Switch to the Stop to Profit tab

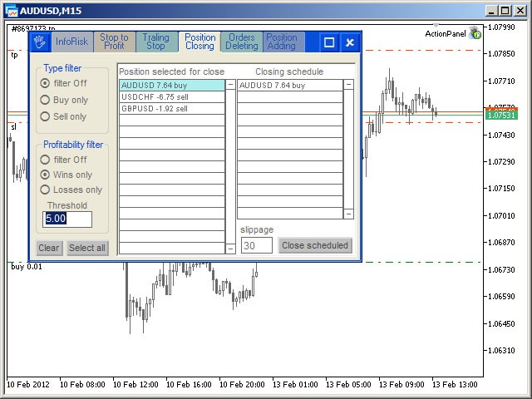(115, 42)
